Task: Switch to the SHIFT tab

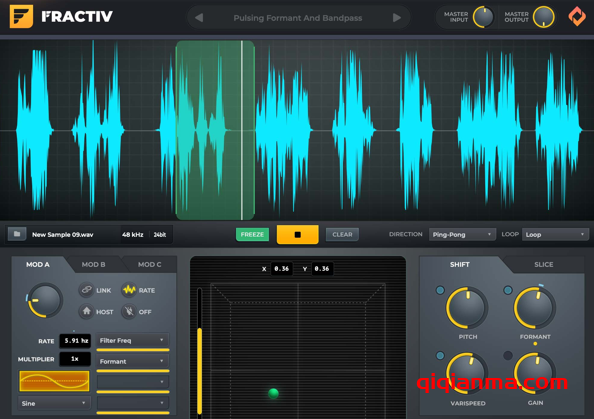Action: coord(460,264)
